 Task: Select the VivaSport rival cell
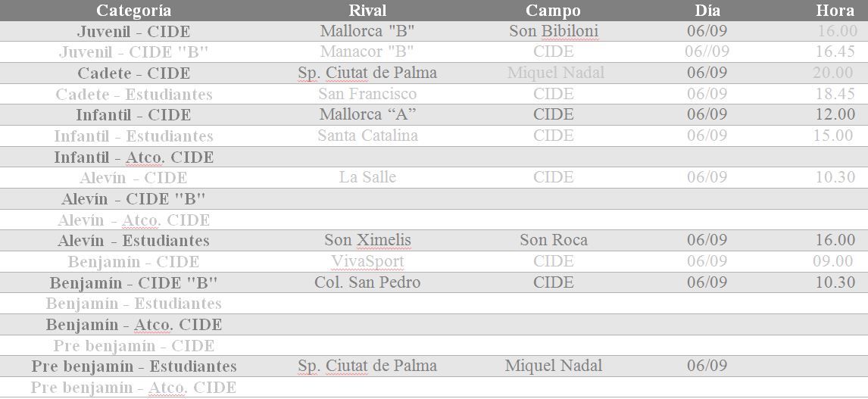(367, 262)
